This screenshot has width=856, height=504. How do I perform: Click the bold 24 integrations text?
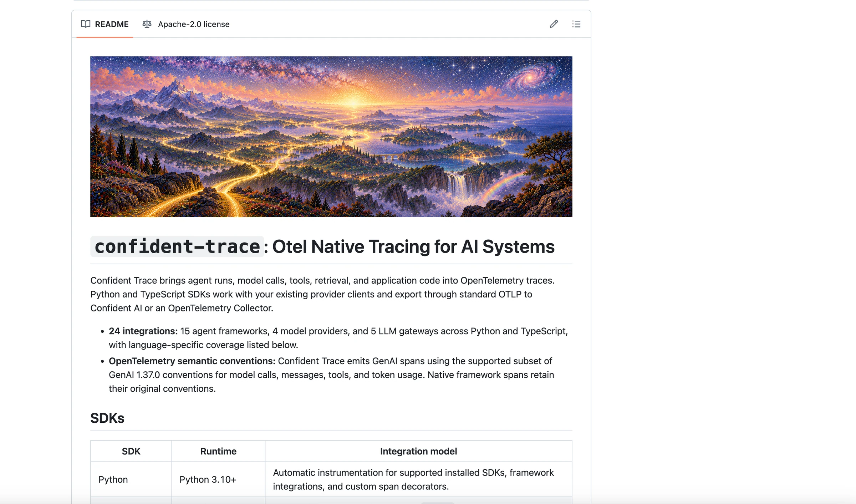(143, 331)
